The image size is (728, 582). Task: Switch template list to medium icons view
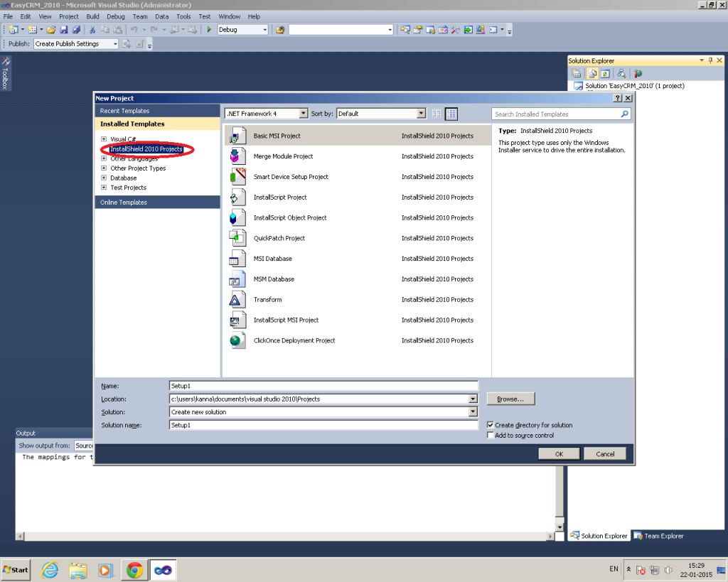[x=451, y=114]
